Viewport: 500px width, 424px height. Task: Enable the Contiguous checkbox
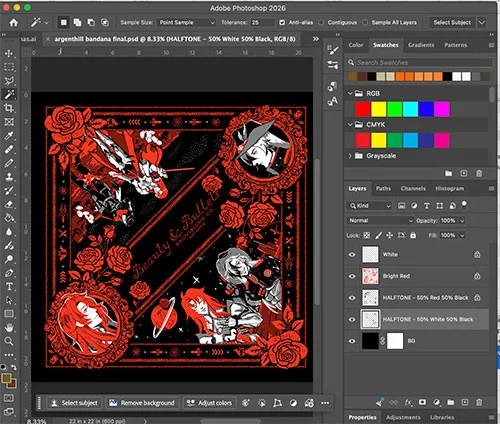click(321, 23)
